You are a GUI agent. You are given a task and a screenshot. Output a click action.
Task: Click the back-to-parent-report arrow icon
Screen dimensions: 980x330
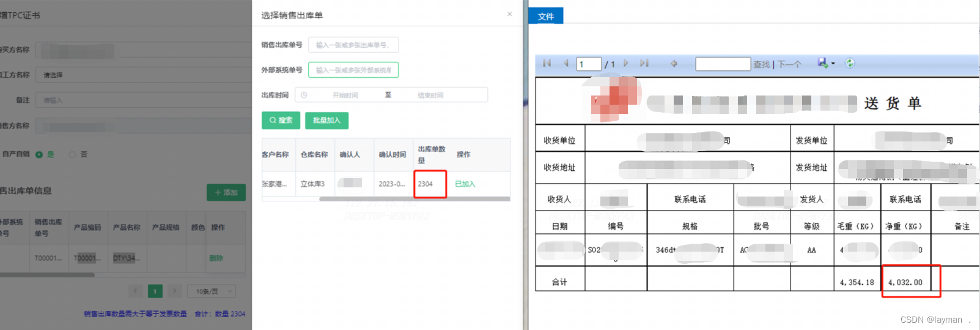674,63
